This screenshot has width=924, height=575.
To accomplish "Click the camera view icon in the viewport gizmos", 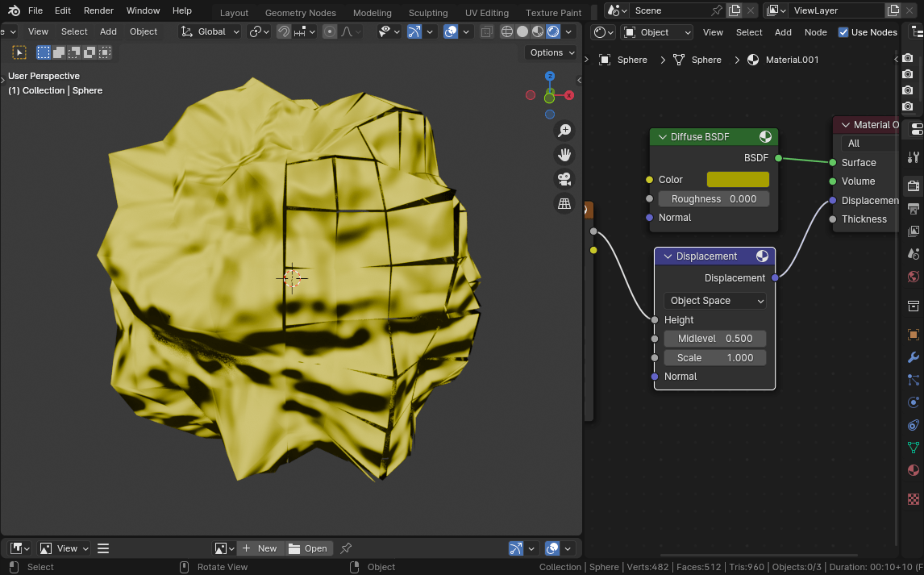I will coord(564,179).
